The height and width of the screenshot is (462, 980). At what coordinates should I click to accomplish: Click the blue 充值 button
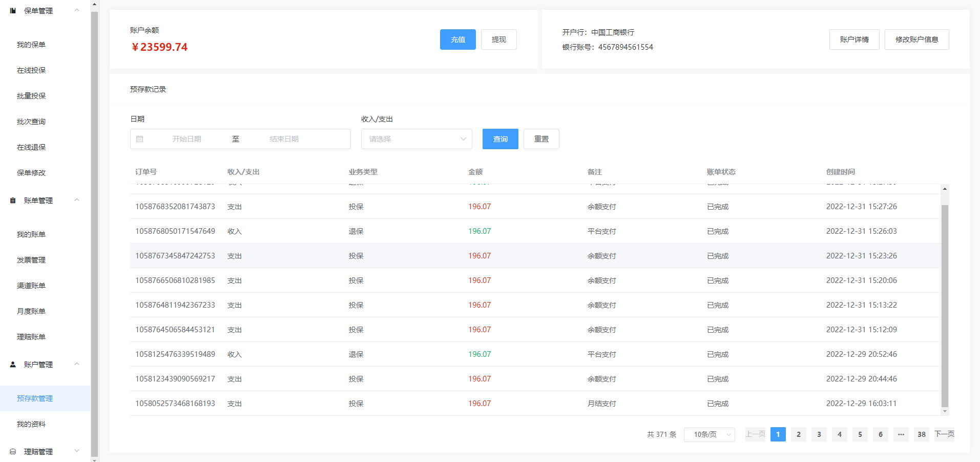tap(457, 39)
